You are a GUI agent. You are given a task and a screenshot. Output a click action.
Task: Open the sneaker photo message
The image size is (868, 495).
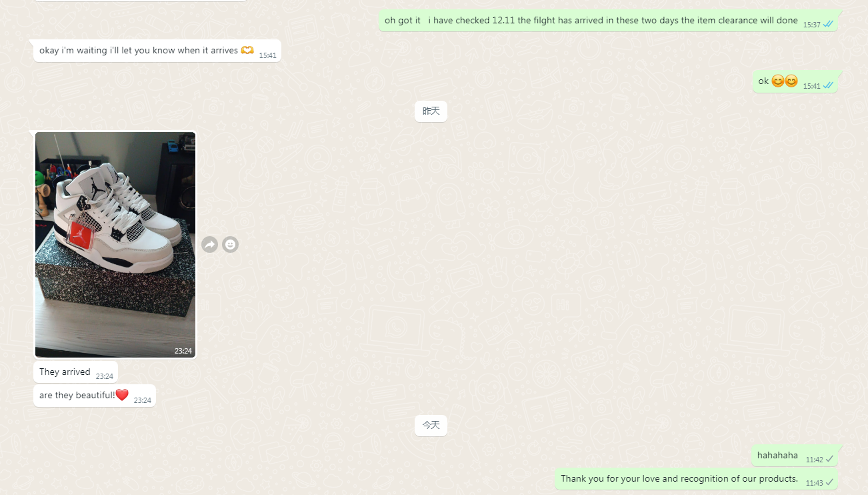[x=115, y=244]
